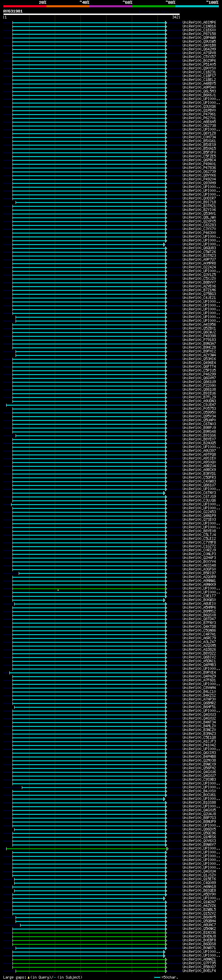Click hit label UniRef100_B5XG61
This screenshot has width=222, height=980.
pos(199,141)
